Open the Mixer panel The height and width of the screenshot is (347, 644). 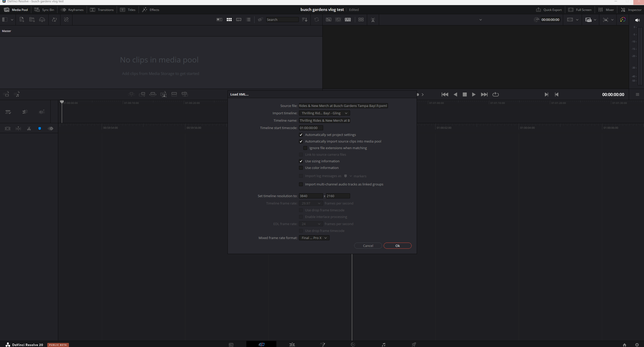coord(606,10)
